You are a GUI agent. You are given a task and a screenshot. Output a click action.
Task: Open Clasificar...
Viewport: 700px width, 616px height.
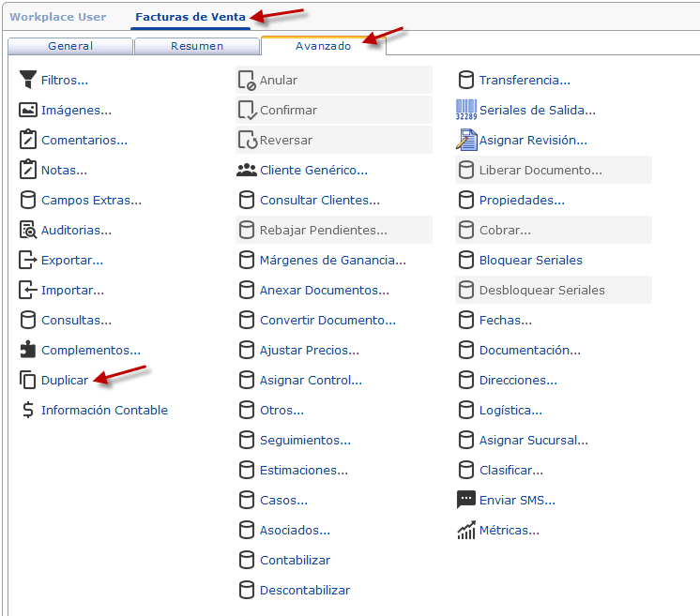[x=511, y=470]
